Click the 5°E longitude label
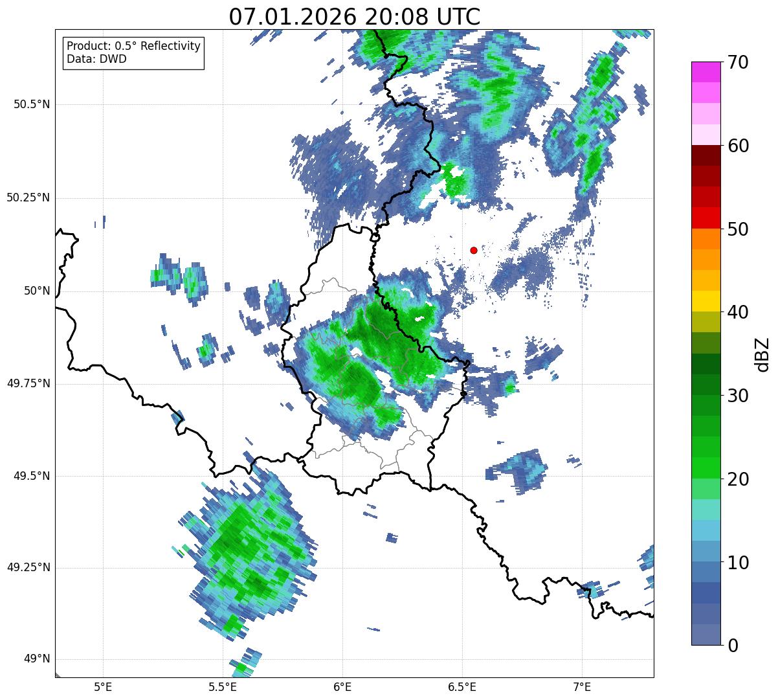The width and height of the screenshot is (778, 700). click(103, 686)
